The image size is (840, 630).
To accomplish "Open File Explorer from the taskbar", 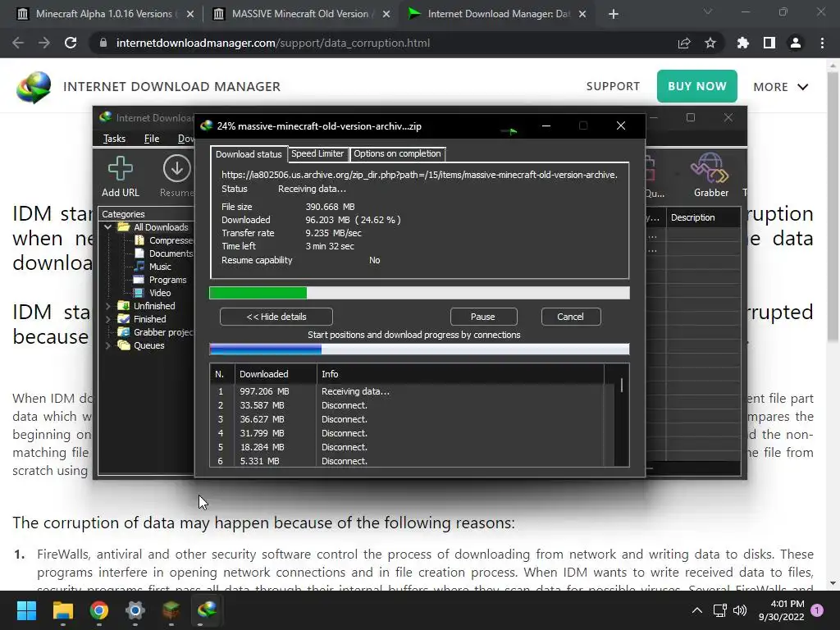I will [x=62, y=610].
